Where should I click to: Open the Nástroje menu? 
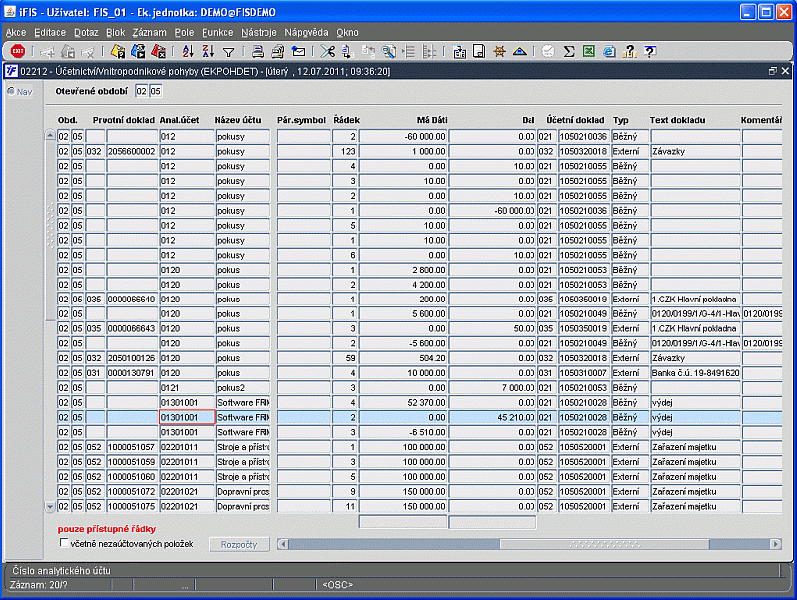pyautogui.click(x=259, y=33)
